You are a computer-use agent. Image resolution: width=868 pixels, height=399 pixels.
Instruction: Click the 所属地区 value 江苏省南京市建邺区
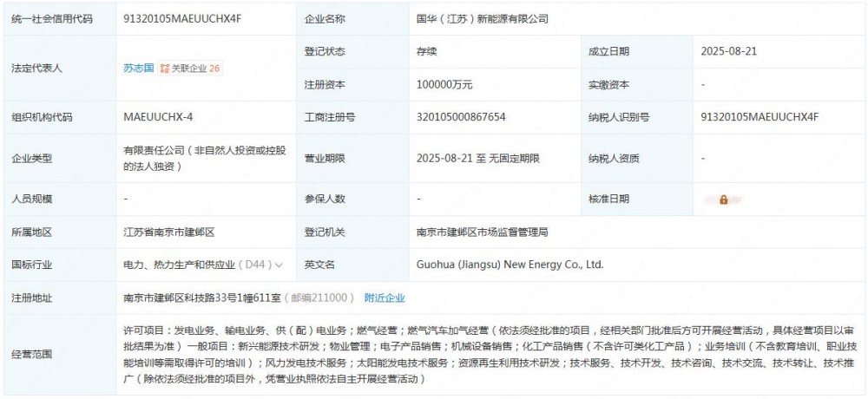point(169,232)
